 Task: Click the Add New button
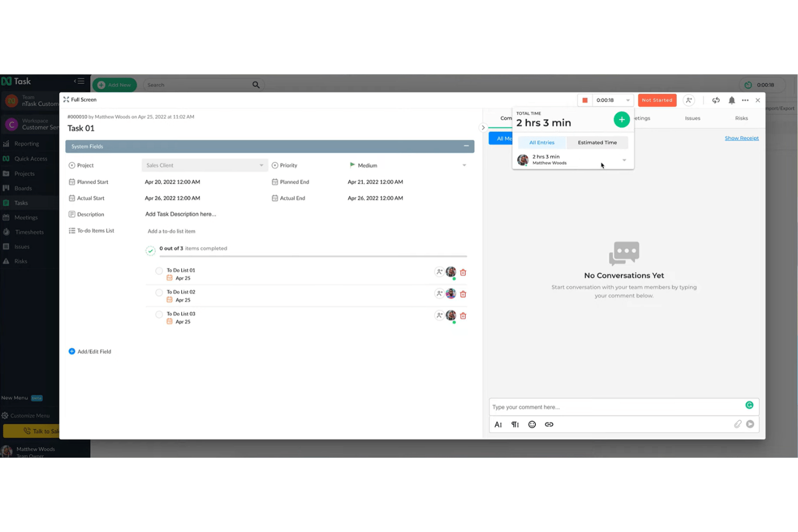[x=114, y=85]
